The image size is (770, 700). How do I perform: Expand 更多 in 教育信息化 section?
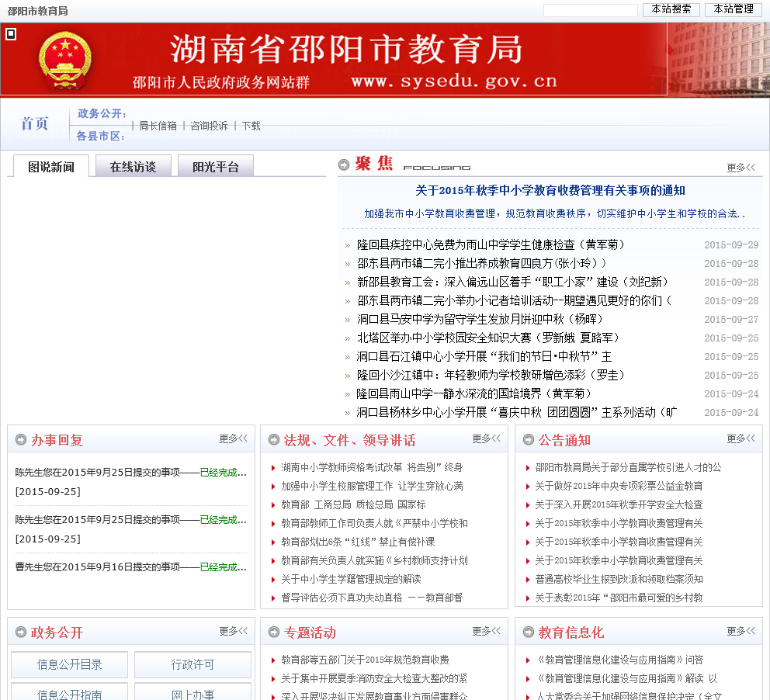click(x=741, y=631)
